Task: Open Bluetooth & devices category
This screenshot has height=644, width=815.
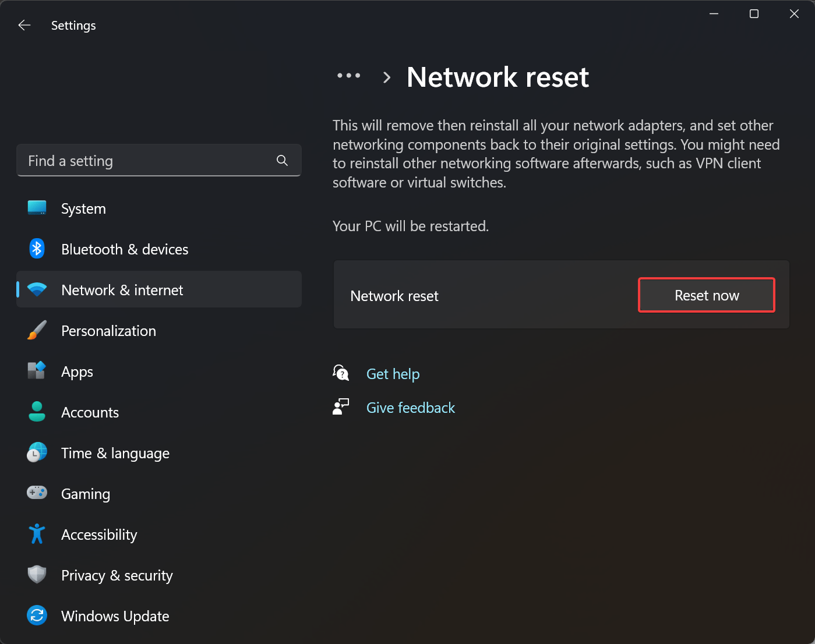Action: click(x=125, y=249)
